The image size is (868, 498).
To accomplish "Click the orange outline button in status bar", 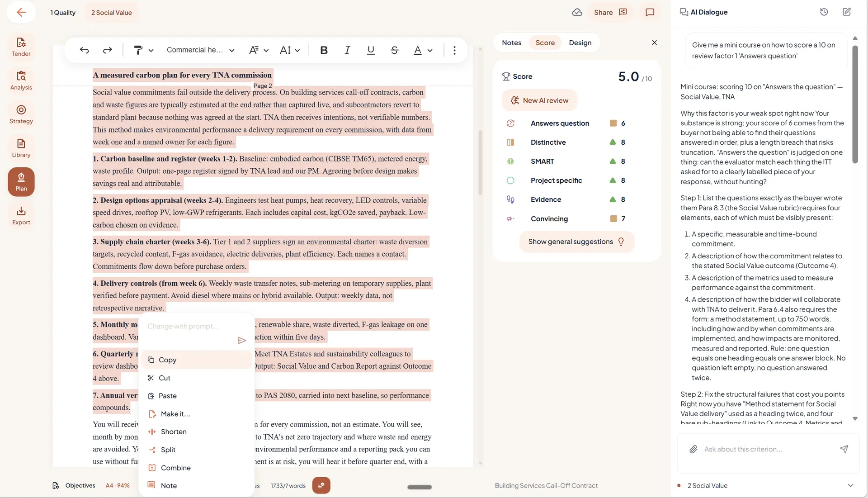I will (321, 485).
